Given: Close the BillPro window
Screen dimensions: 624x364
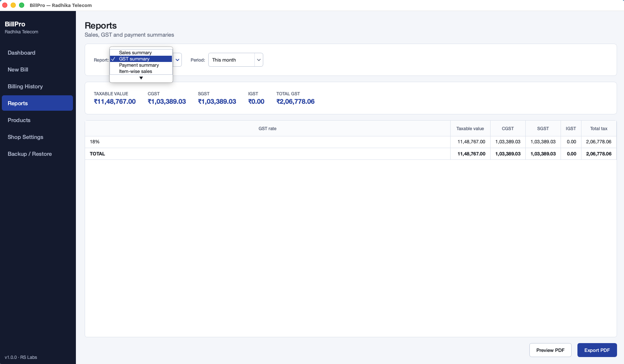Looking at the screenshot, I should coord(5,5).
